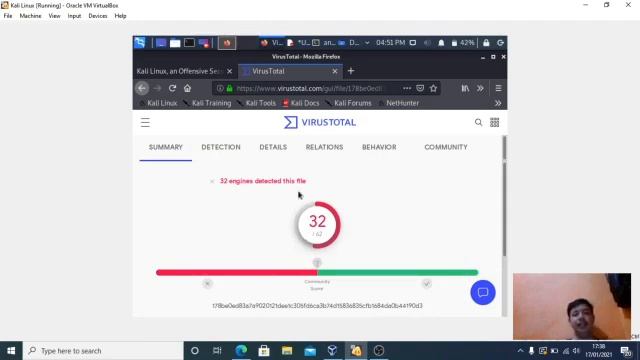This screenshot has width=640, height=360.
Task: Open VirtualBox Devices menu
Action: 98,16
